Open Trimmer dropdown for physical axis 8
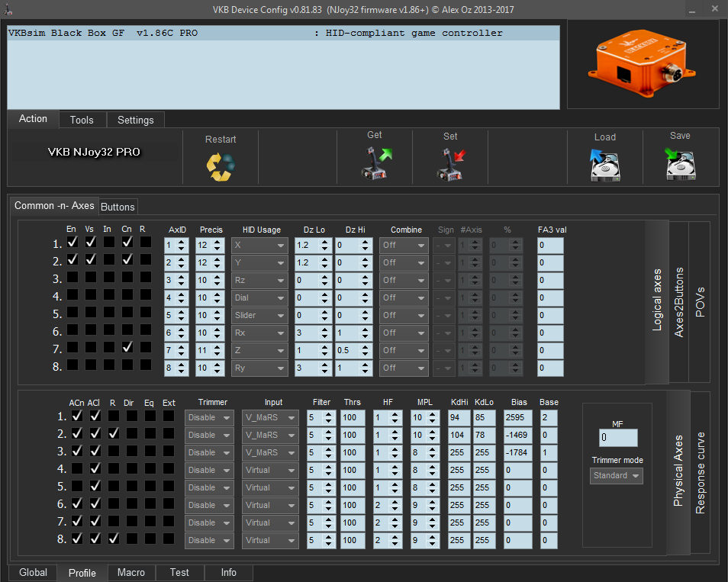 (x=209, y=541)
